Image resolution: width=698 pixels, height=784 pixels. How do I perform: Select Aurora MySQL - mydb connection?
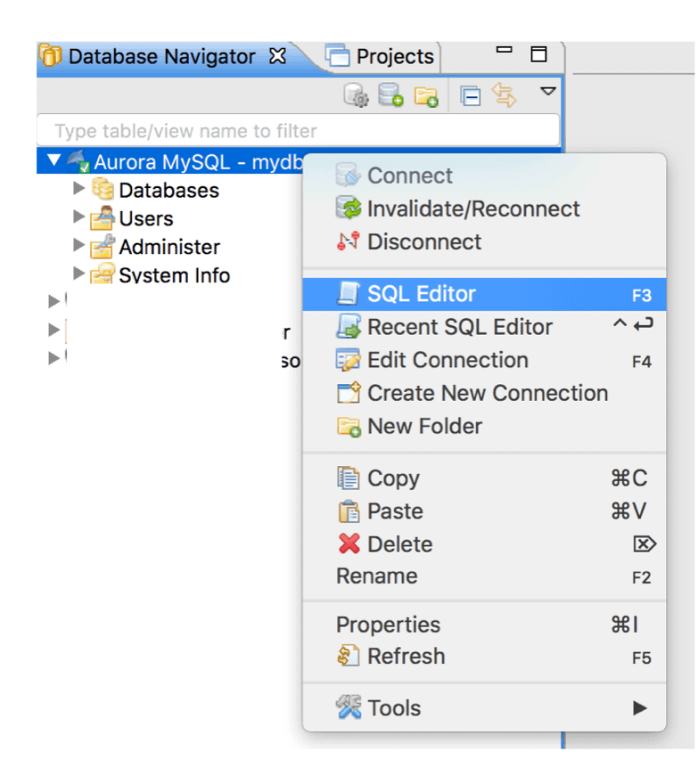pyautogui.click(x=199, y=162)
